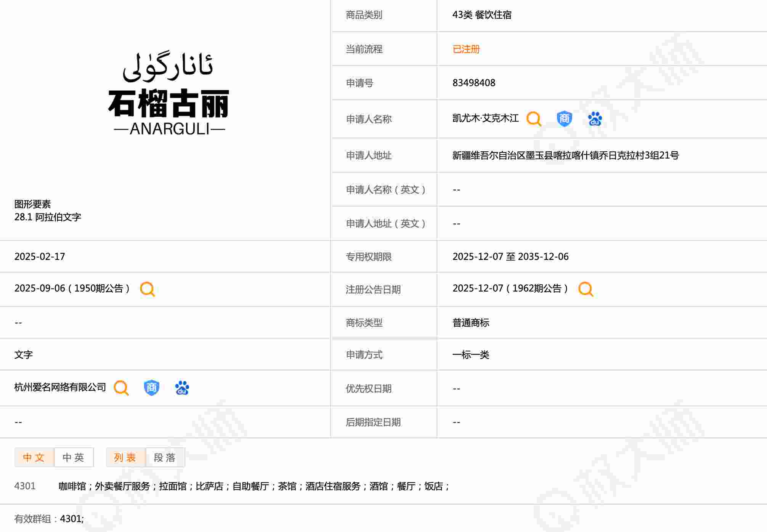Click 2025-12-07 registration announcement date text
The image size is (767, 532).
pyautogui.click(x=478, y=288)
